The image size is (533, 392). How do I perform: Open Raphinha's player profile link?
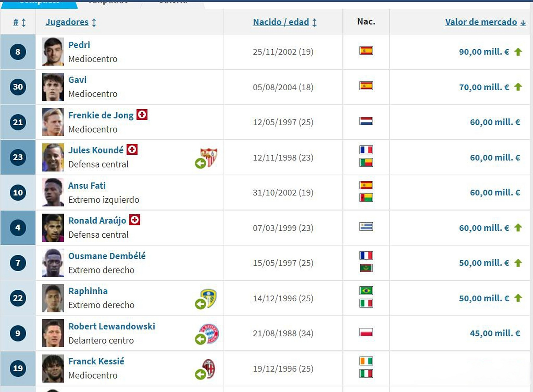click(x=88, y=291)
